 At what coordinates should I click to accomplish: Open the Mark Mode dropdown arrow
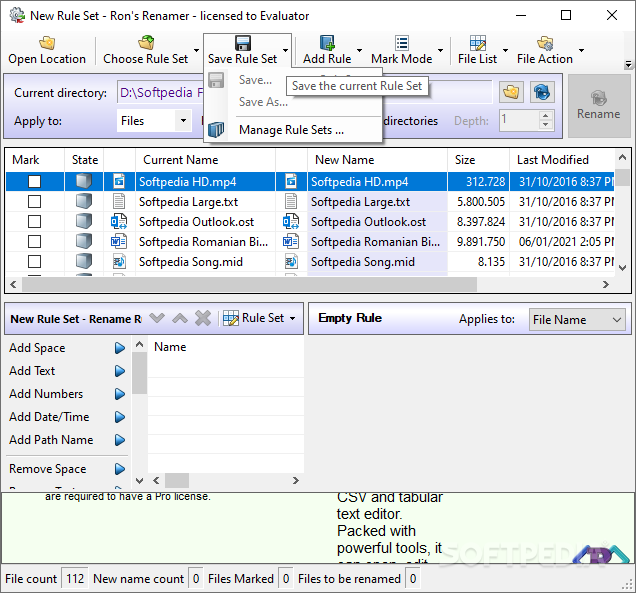click(x=440, y=50)
